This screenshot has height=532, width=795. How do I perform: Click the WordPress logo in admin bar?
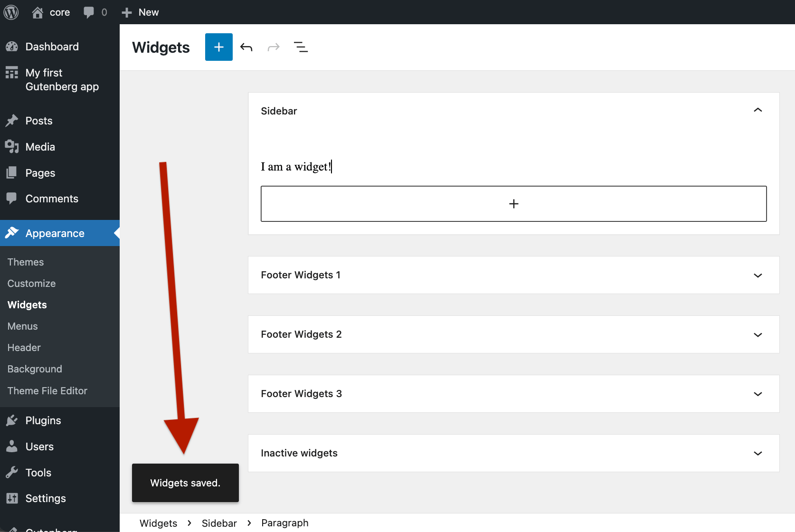coord(11,12)
